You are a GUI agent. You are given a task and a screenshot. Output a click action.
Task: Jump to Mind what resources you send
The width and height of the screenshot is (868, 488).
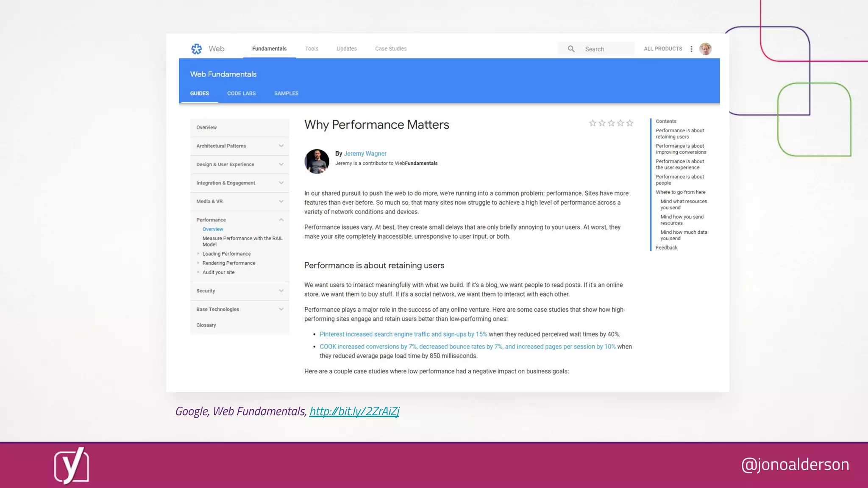(x=684, y=205)
